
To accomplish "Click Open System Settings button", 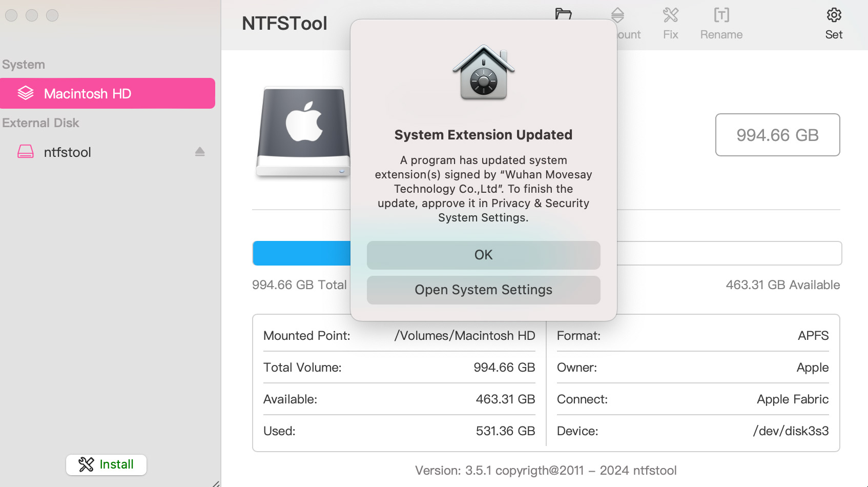I will [x=483, y=290].
